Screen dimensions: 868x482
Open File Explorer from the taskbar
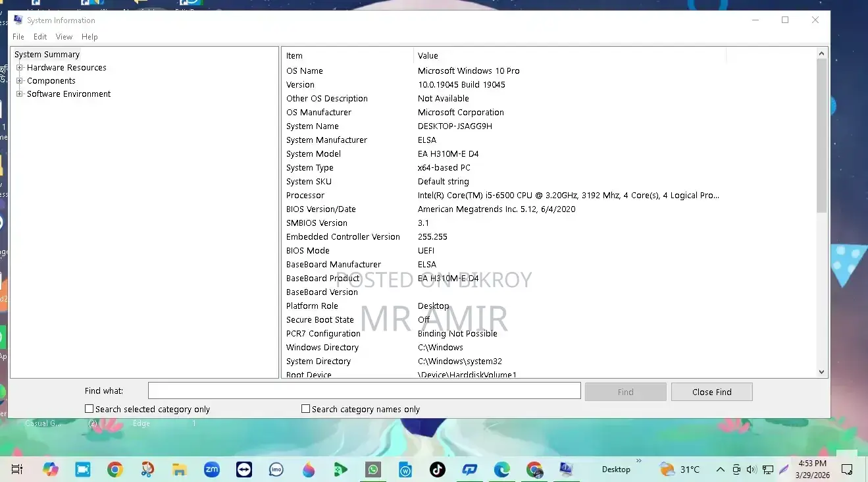coord(180,469)
